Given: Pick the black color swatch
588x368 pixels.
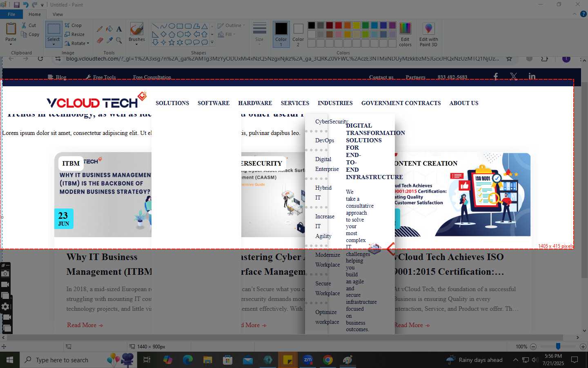Looking at the screenshot, I should pyautogui.click(x=311, y=25).
